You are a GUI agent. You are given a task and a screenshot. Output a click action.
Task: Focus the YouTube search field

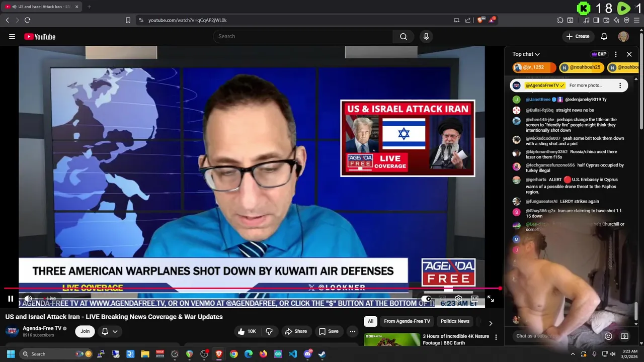click(304, 36)
